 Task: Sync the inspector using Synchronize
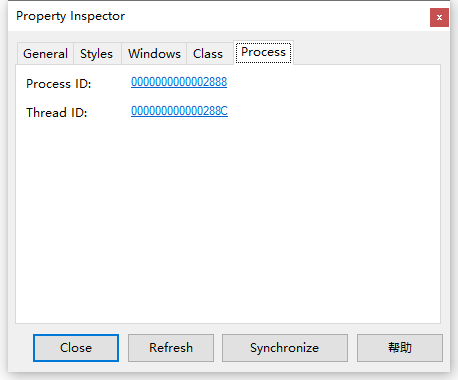click(285, 348)
